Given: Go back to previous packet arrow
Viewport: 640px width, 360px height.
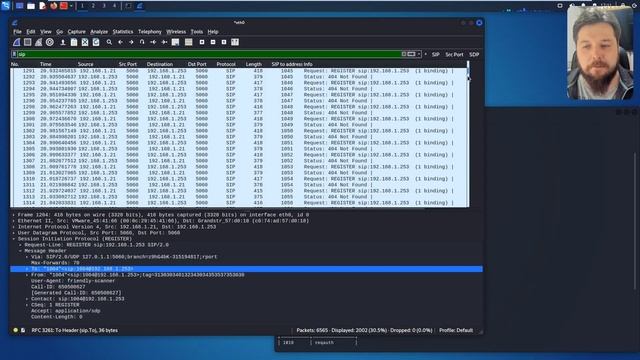Looking at the screenshot, I should 120,42.
